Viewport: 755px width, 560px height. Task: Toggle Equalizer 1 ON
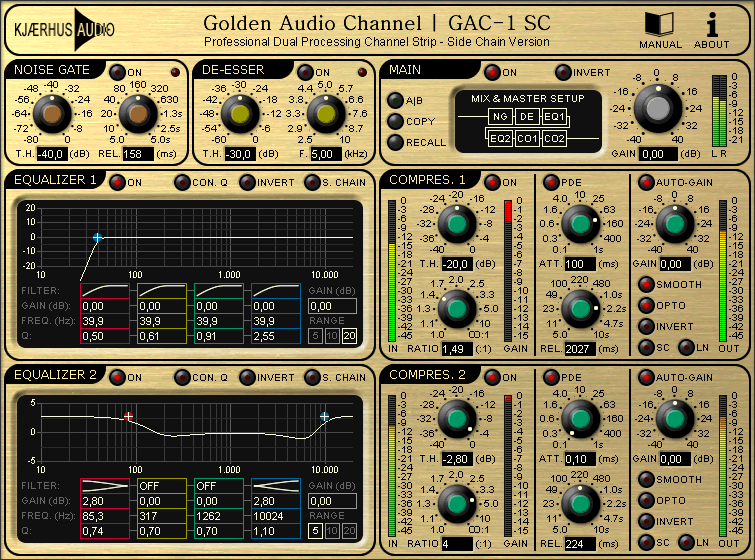[x=117, y=182]
